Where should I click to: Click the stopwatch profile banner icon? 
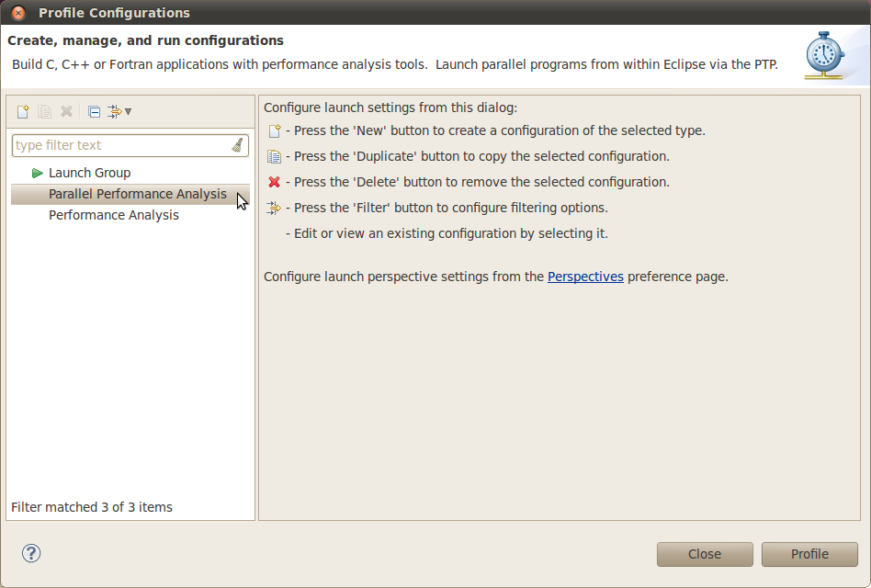(x=825, y=55)
